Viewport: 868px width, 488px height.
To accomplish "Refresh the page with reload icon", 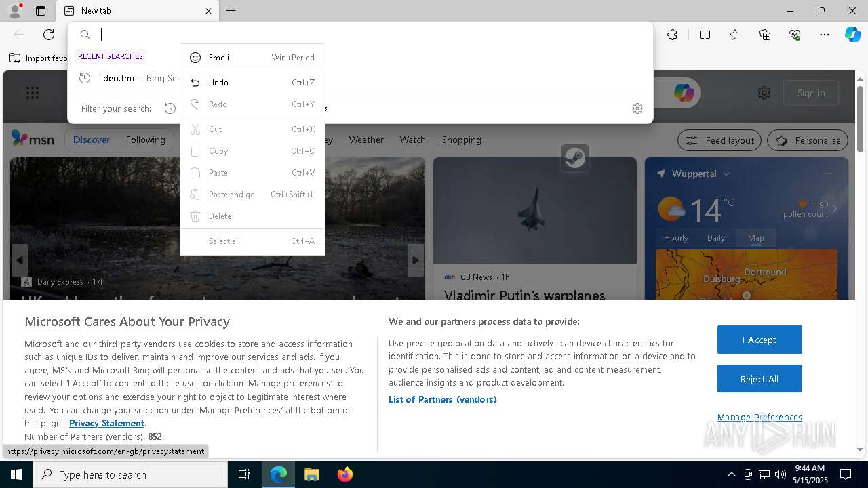I will [x=49, y=35].
